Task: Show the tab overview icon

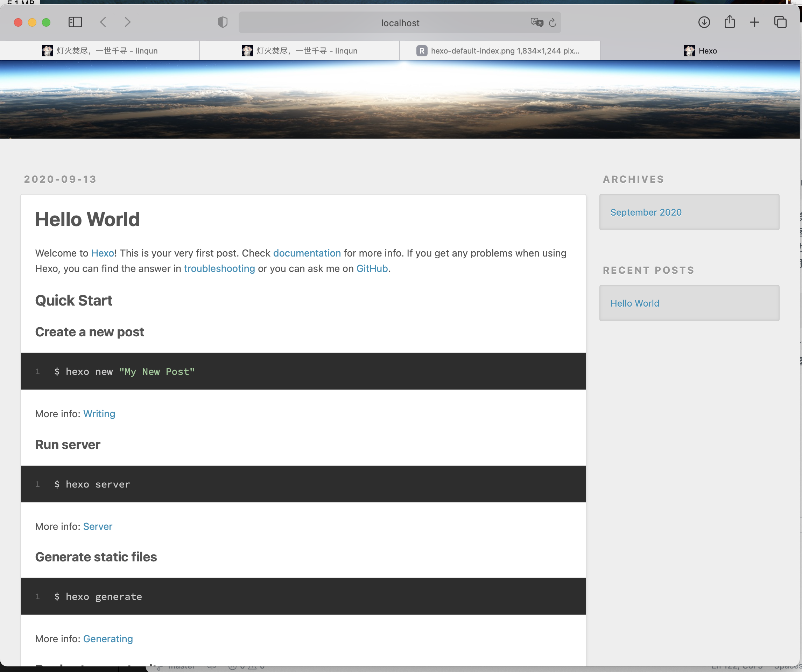Action: (780, 22)
